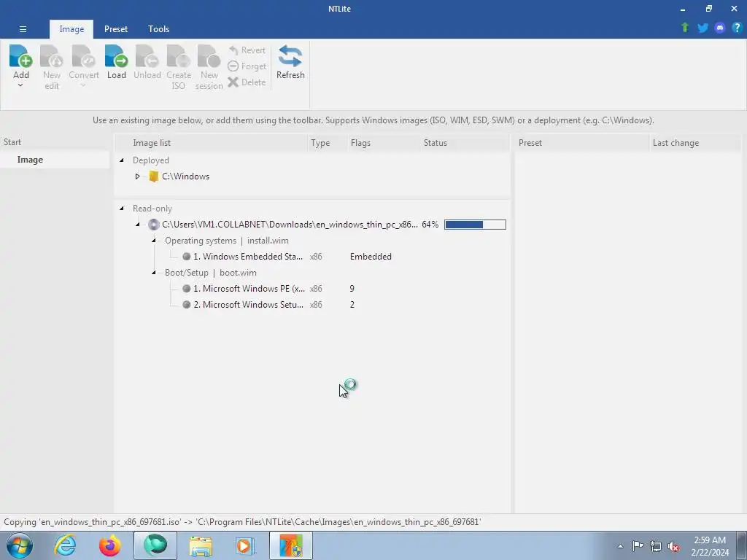Collapse the Read-only group
Screen dimensions: 747x560
[x=122, y=209]
